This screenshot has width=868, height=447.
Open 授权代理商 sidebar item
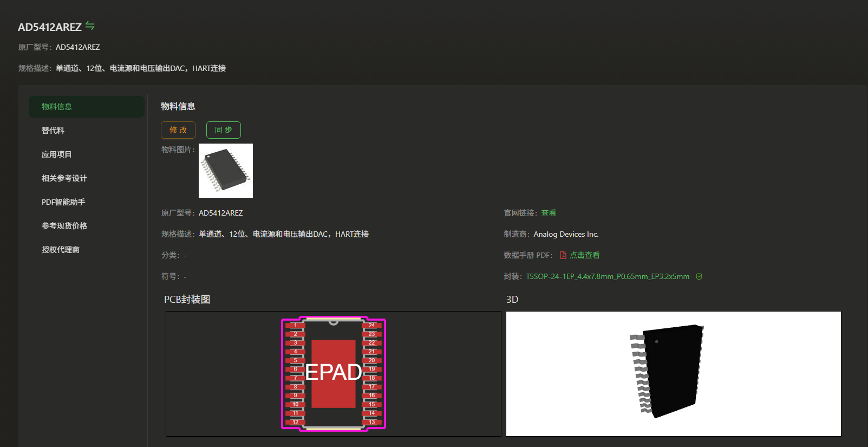coord(61,250)
